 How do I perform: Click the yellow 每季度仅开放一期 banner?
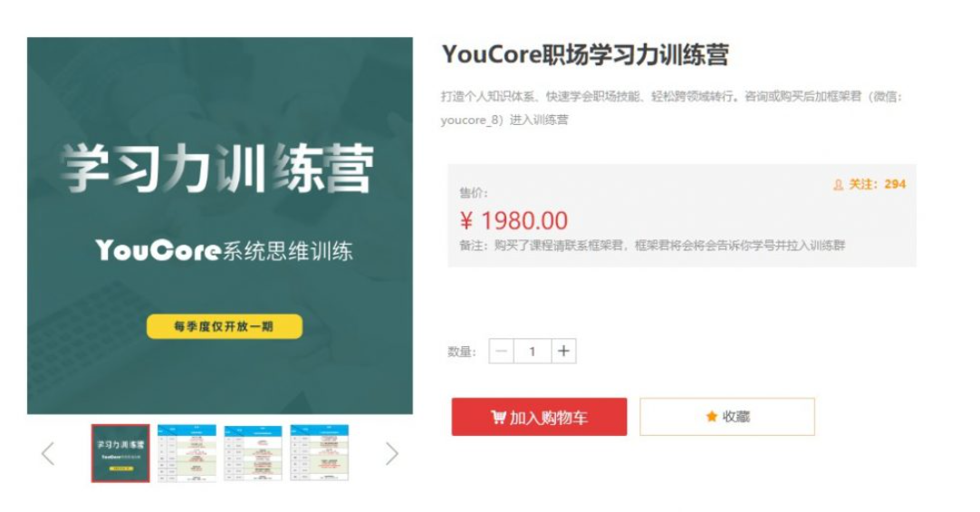pos(225,326)
